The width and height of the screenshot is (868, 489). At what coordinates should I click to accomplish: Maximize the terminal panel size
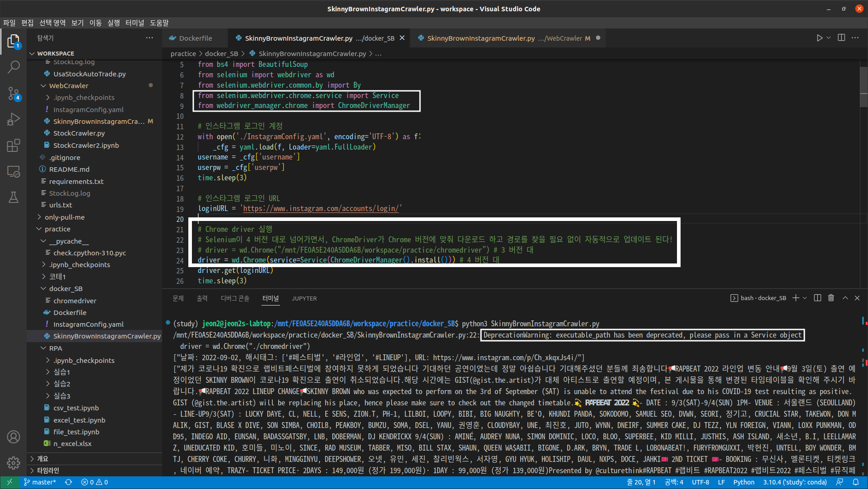845,298
